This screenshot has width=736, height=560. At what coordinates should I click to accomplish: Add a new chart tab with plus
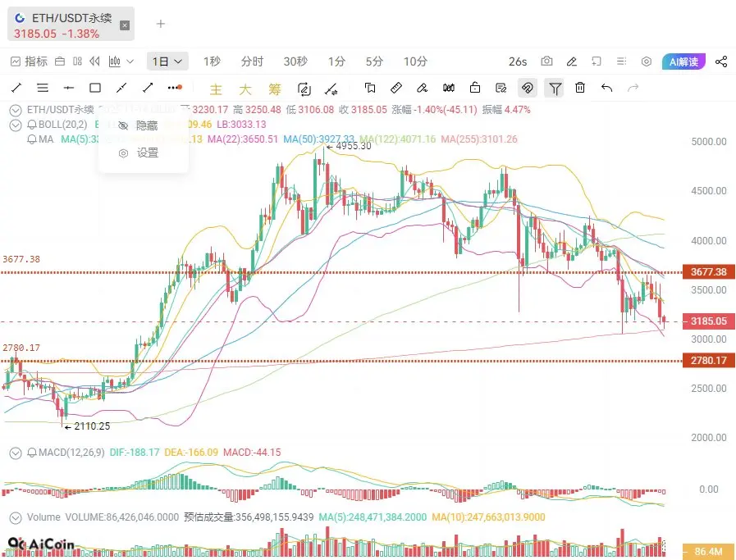pos(161,24)
